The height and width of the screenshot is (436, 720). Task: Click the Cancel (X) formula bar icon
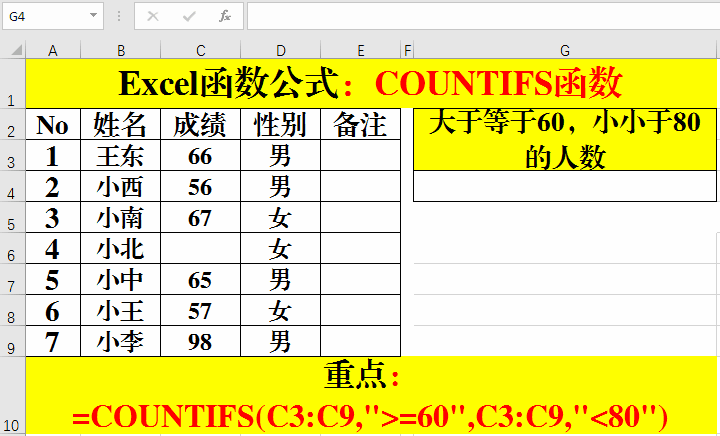[x=153, y=17]
